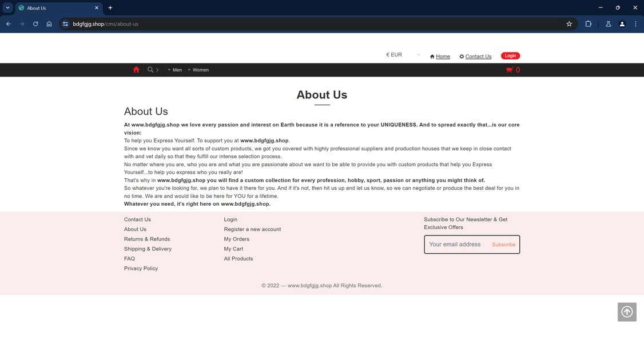Click the red Login button
This screenshot has width=644, height=344.
point(510,56)
